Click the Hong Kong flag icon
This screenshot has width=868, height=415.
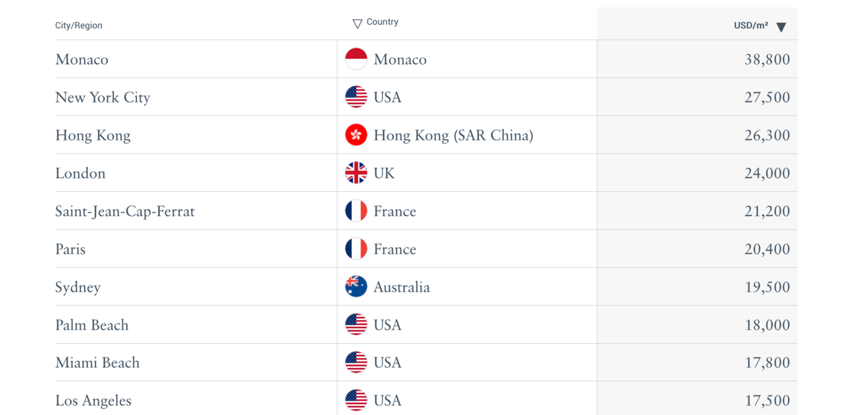point(356,135)
